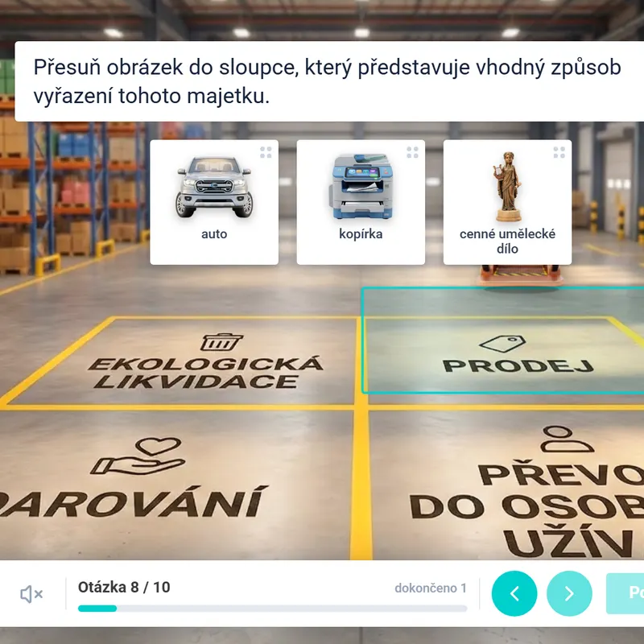
Task: Go to the previous question arrow
Action: pyautogui.click(x=514, y=593)
